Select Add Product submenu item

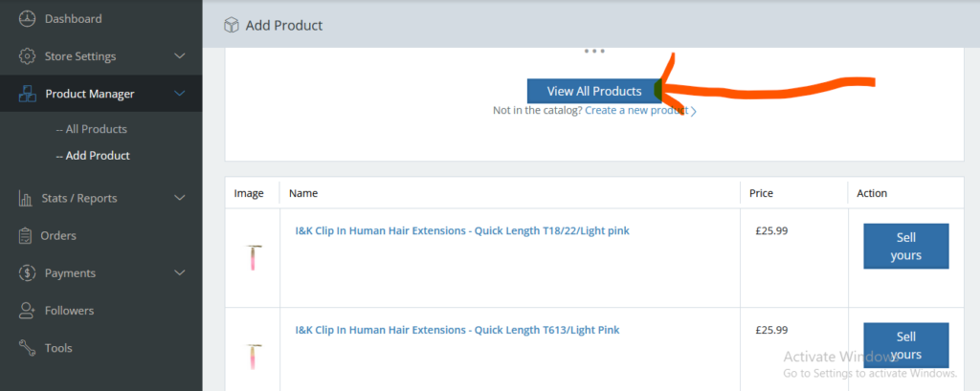(x=98, y=155)
